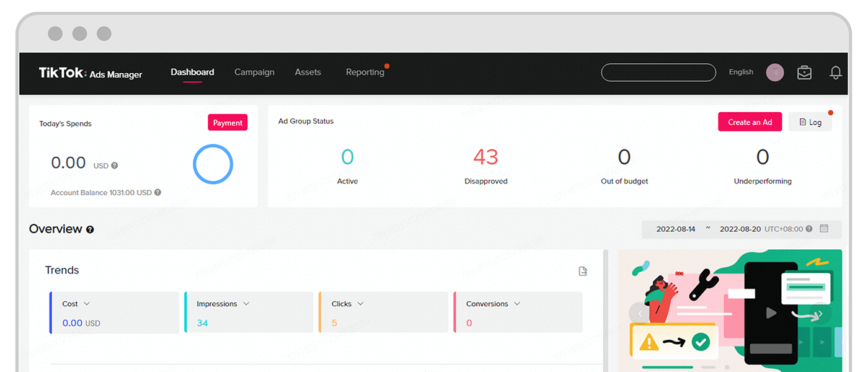The image size is (868, 372).
Task: Expand the Impressions metric dropdown
Action: click(x=246, y=304)
